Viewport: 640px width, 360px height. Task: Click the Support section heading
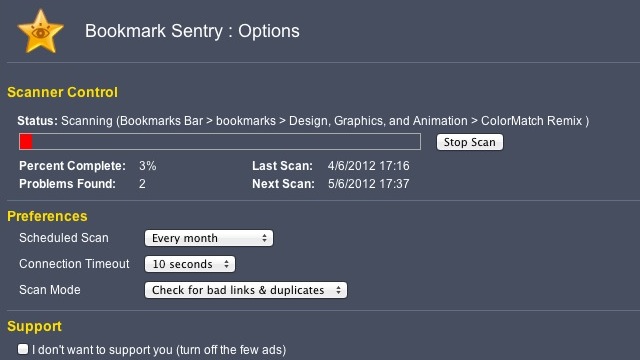coord(34,327)
